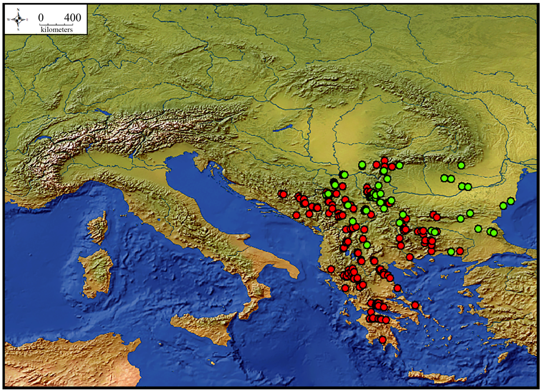Image resolution: width=542 pixels, height=392 pixels.
Task: Click the green dot nearest the Carpathian bend
Action: (x=461, y=165)
